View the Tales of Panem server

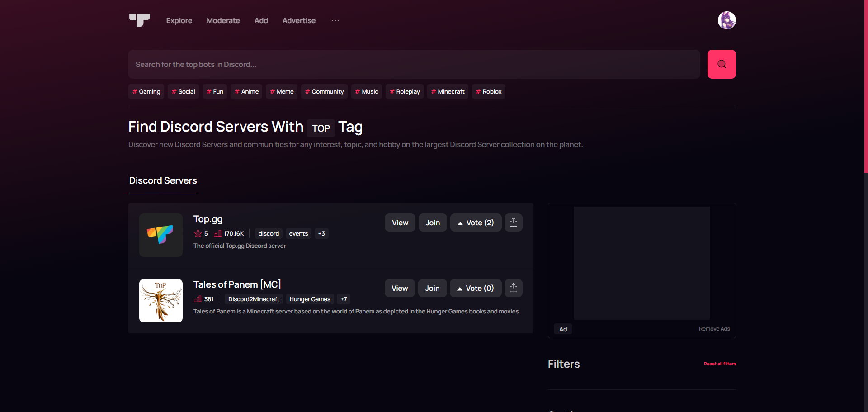click(x=400, y=288)
